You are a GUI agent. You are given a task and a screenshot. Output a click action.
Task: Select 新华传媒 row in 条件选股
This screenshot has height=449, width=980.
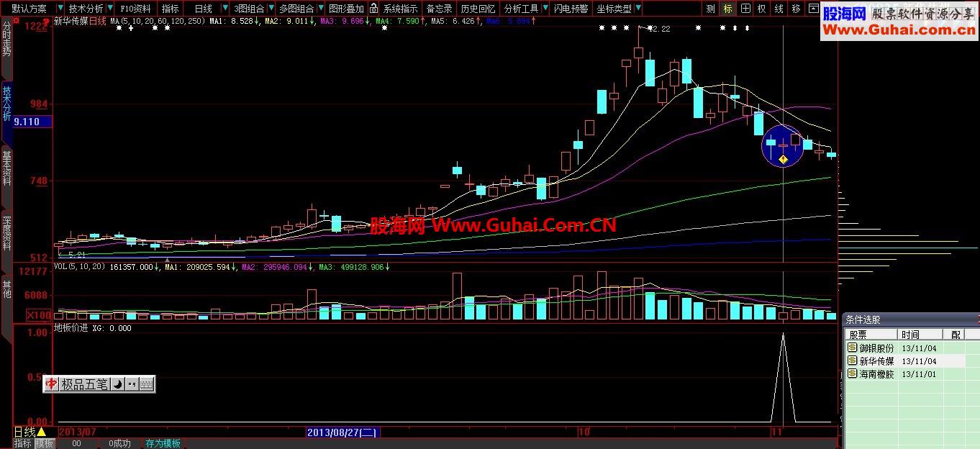pyautogui.click(x=905, y=361)
